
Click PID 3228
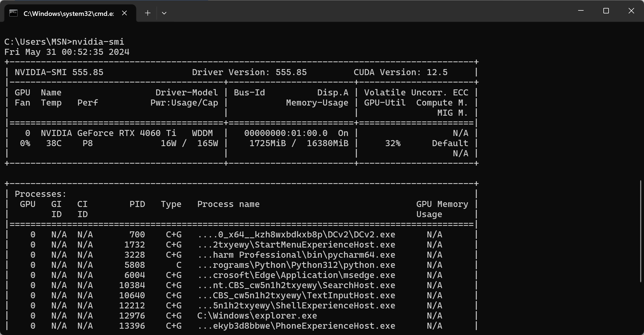point(135,255)
